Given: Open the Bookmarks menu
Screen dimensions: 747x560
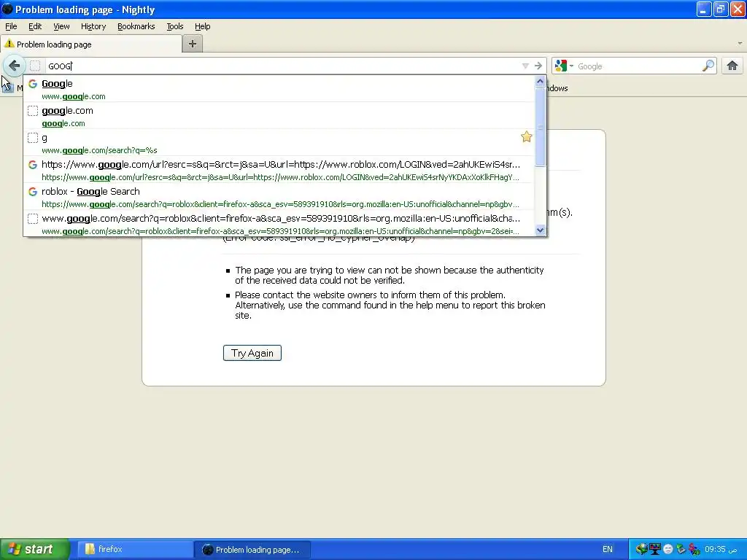Looking at the screenshot, I should 136,26.
